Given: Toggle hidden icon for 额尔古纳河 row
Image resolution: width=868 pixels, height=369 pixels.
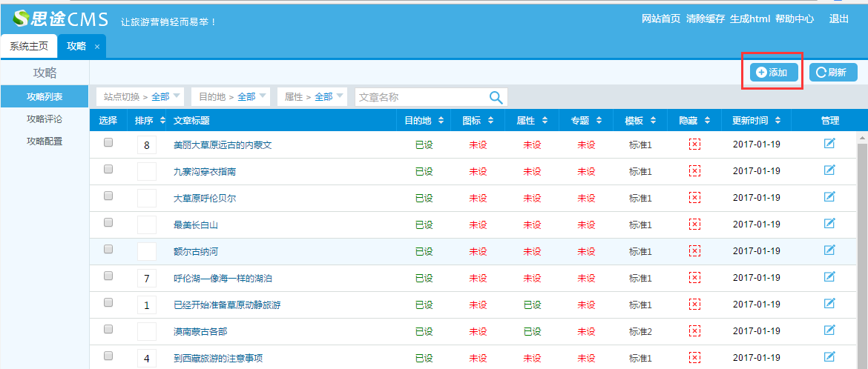Looking at the screenshot, I should coord(694,251).
